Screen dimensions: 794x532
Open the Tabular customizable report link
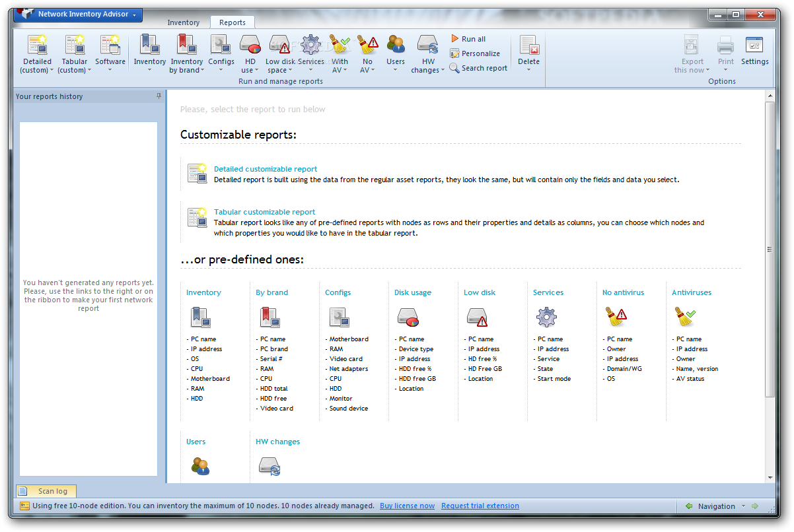click(x=265, y=212)
